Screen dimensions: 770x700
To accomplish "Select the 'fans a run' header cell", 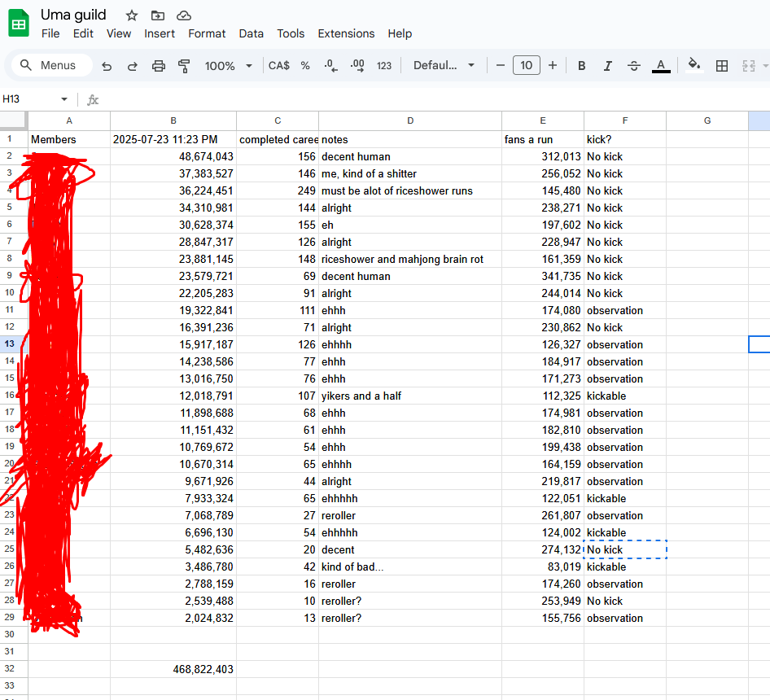I will point(543,139).
